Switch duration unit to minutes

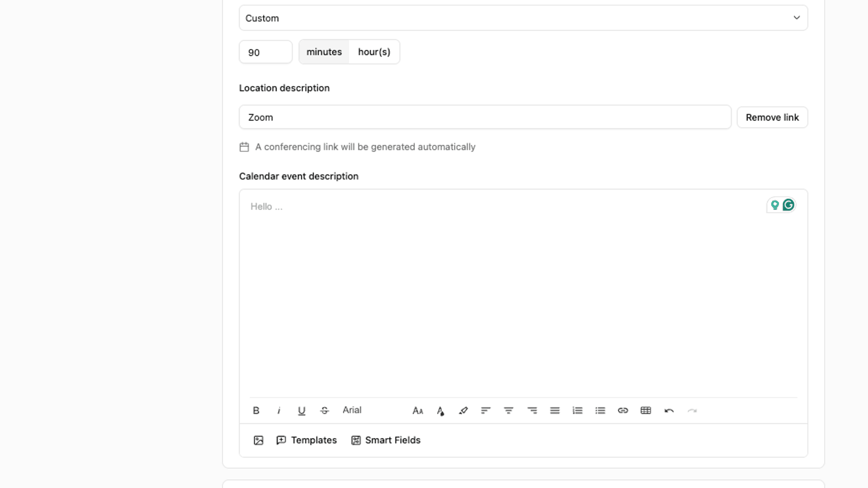click(324, 52)
